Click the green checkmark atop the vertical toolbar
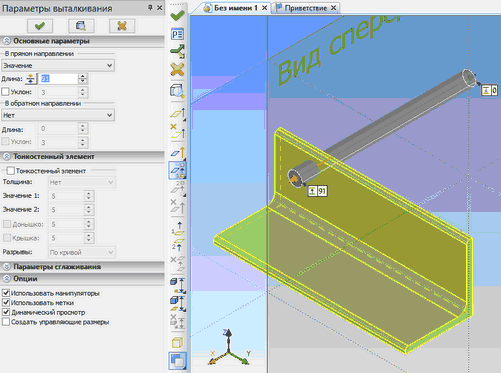The image size is (501, 373). click(x=177, y=15)
